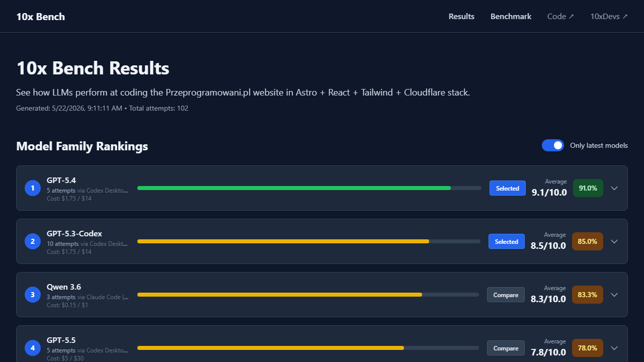This screenshot has width=644, height=362.
Task: Click the GPT-5.3-Codex model name
Action: [74, 233]
